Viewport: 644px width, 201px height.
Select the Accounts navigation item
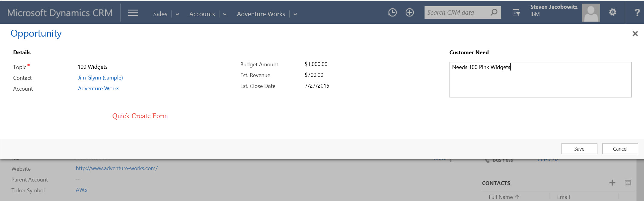pyautogui.click(x=202, y=14)
